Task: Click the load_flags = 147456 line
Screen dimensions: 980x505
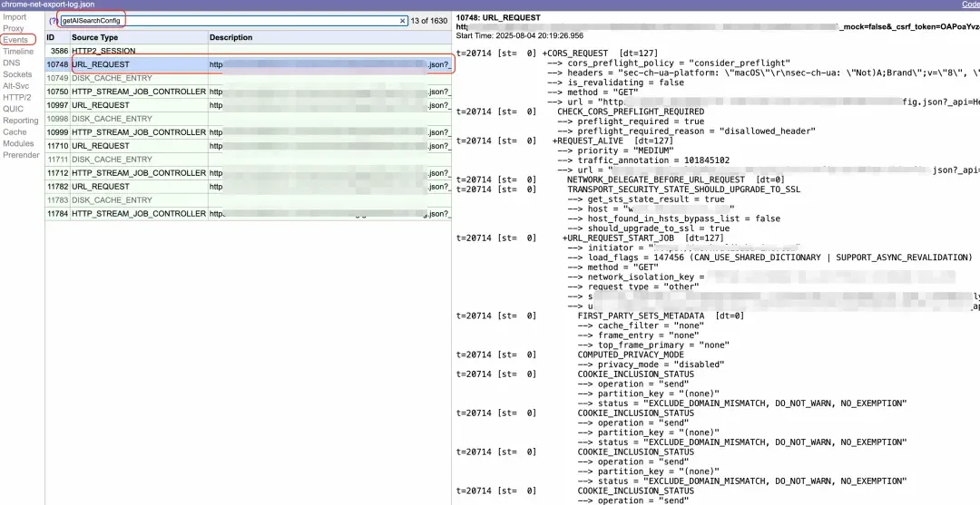Action: point(770,257)
